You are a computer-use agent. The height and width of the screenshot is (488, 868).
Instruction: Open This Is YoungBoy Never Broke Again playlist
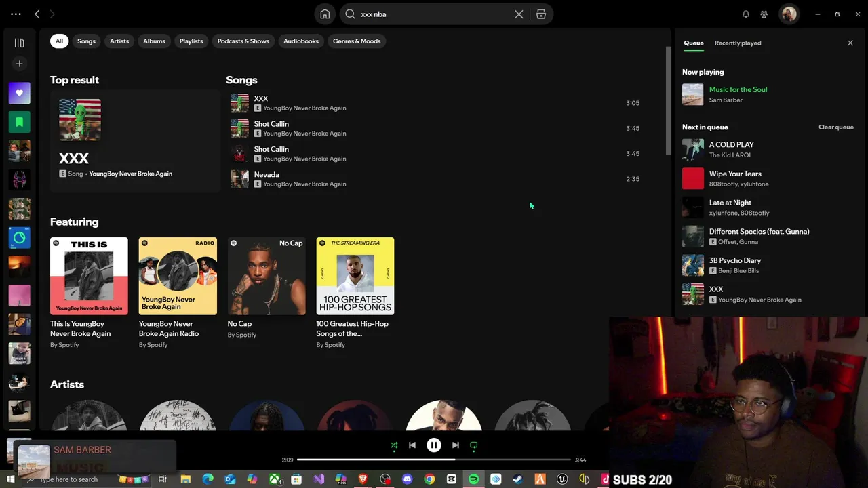click(89, 293)
